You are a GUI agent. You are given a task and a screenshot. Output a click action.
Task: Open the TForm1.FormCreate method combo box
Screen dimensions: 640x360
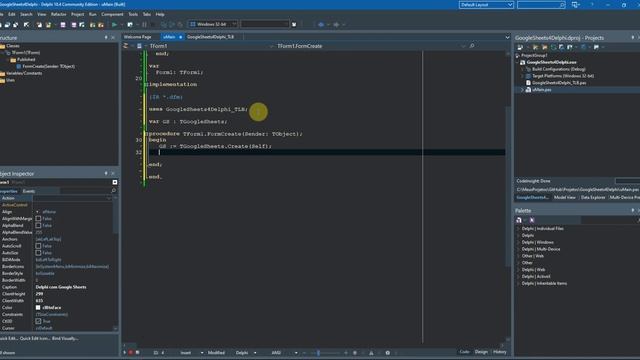[371, 46]
